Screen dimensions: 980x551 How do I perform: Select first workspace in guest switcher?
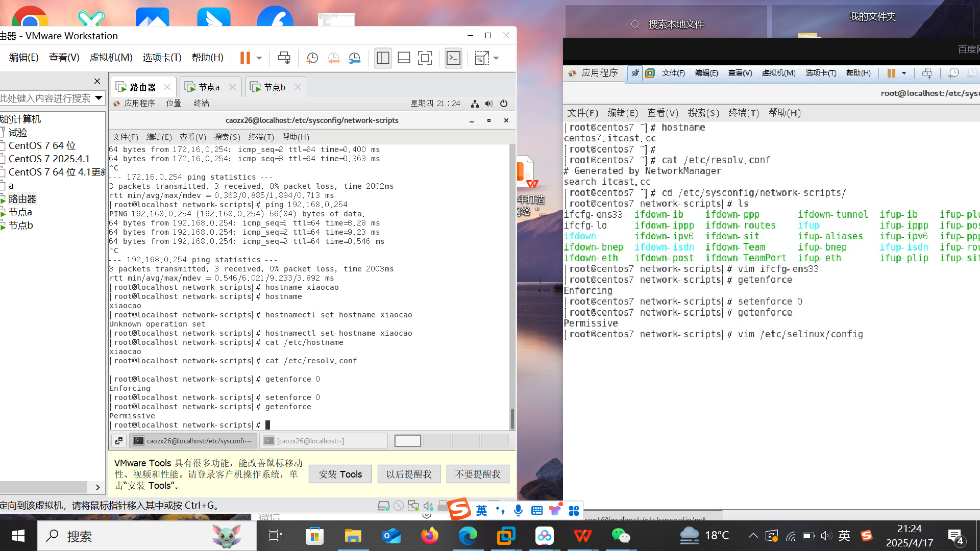[x=407, y=441]
